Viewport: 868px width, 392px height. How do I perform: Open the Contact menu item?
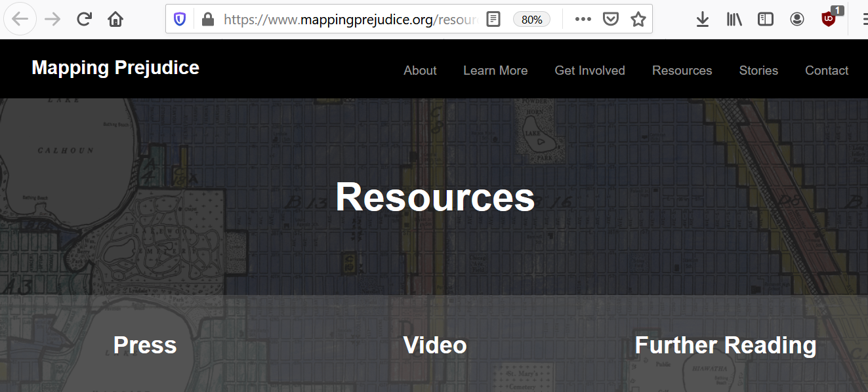point(827,70)
